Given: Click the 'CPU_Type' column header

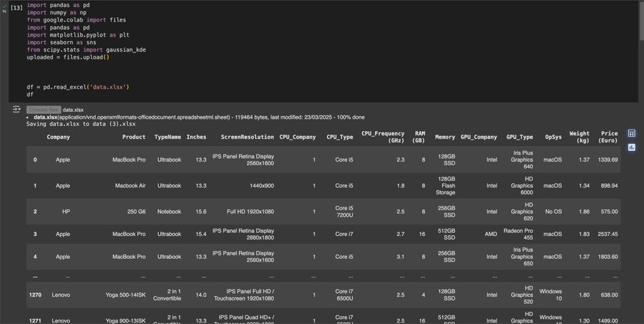Looking at the screenshot, I should pos(340,137).
